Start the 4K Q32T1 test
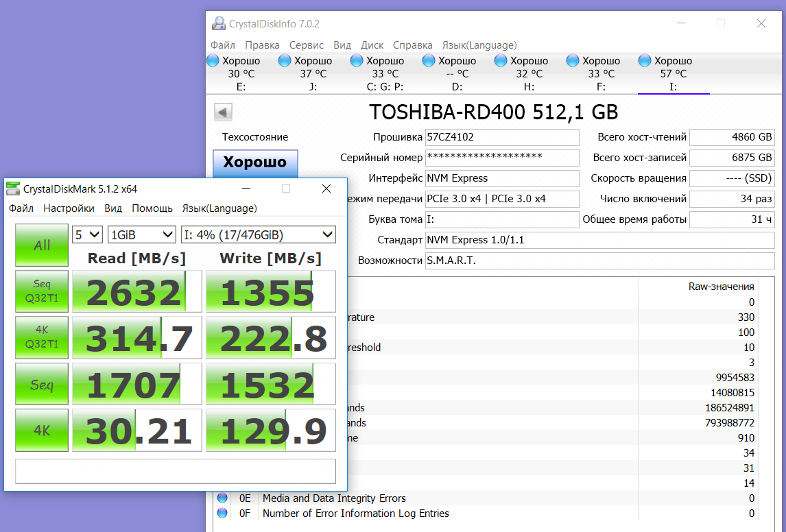The height and width of the screenshot is (532, 786). [x=42, y=337]
